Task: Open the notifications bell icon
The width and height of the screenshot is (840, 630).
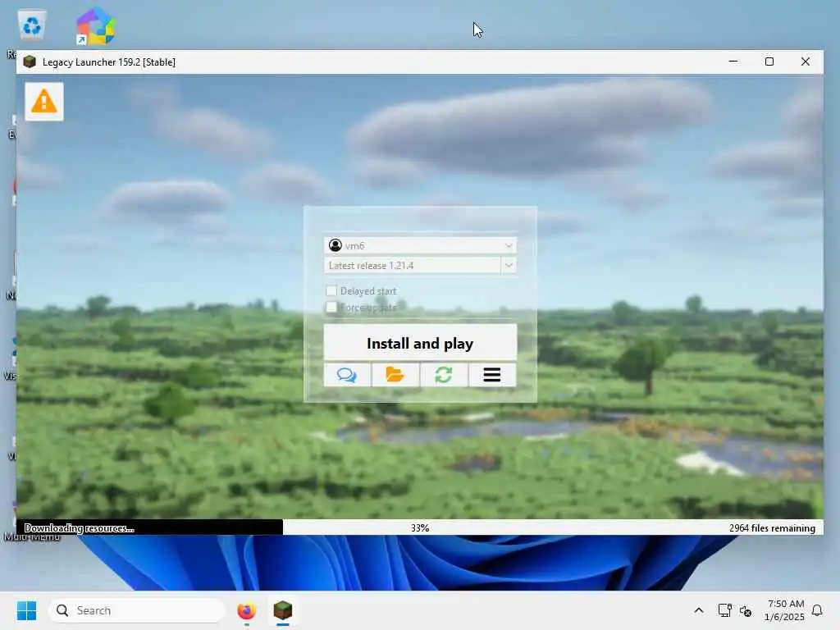Action: [817, 610]
